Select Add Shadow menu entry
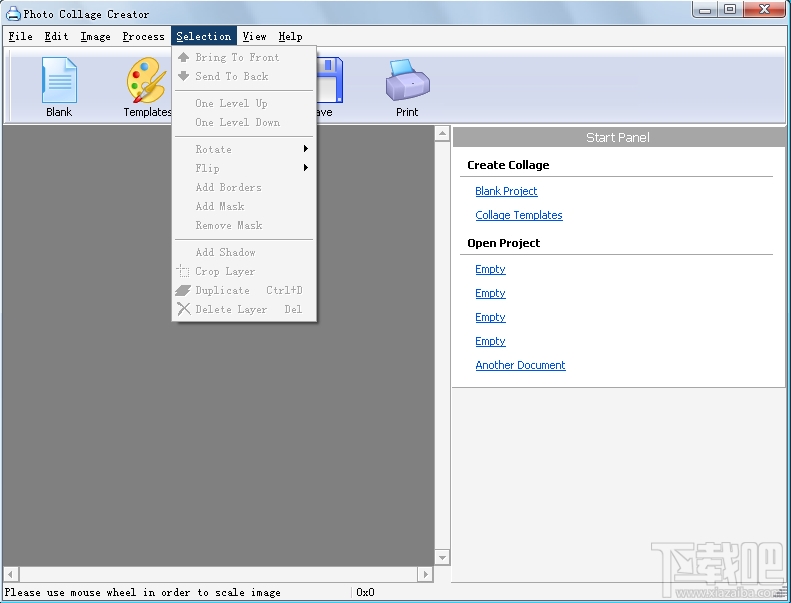The height and width of the screenshot is (603, 791). [x=244, y=252]
